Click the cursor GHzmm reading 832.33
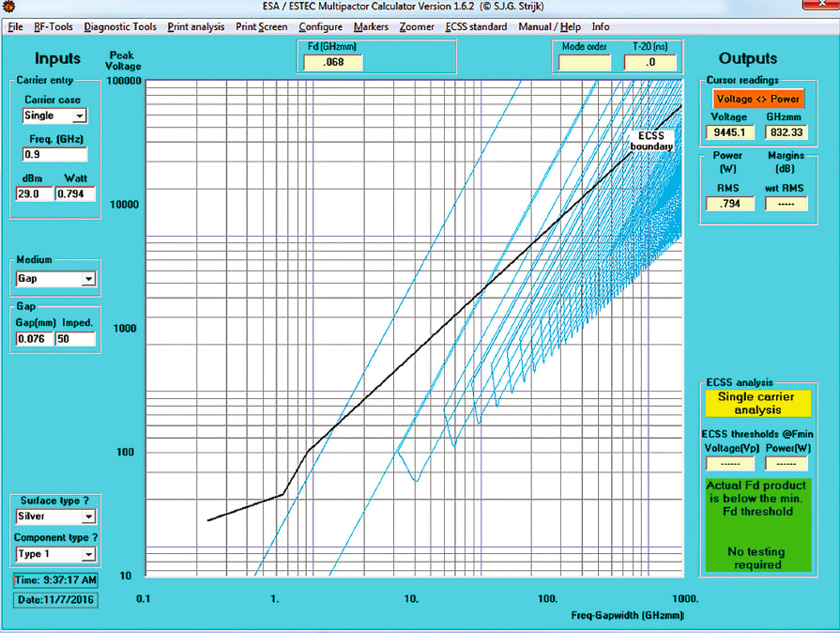 [x=786, y=132]
